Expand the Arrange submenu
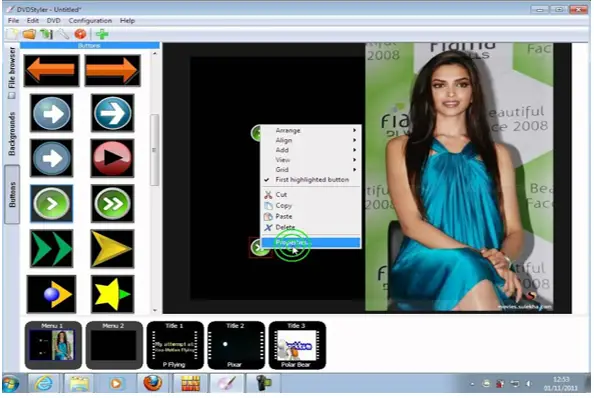 [311, 130]
